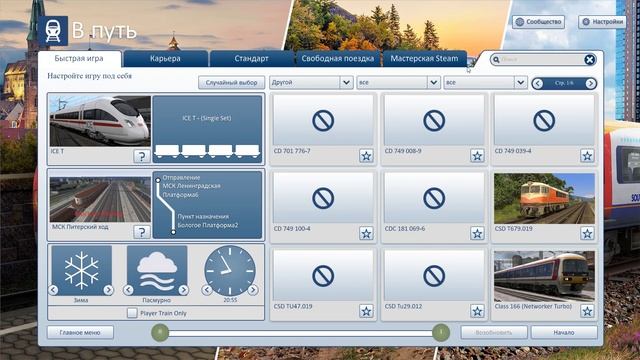Screen dimensions: 640x360
Task: Choose the Class 166 Networker Turbo thumbnail
Action: point(544,276)
